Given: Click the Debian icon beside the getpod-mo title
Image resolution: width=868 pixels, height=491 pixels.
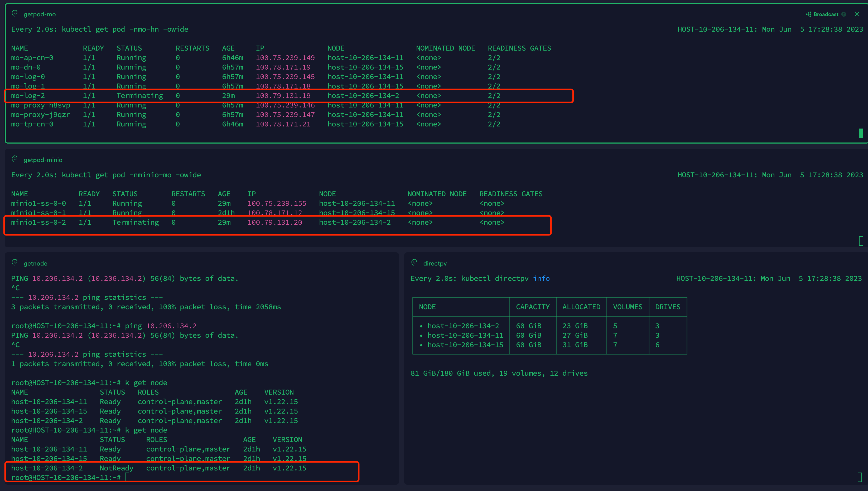Looking at the screenshot, I should (x=15, y=13).
